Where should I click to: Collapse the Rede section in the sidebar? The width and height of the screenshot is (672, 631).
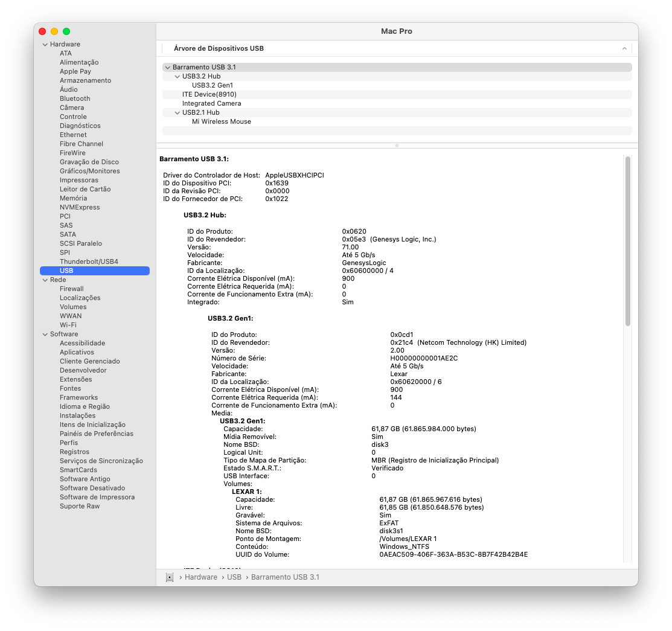click(x=45, y=280)
